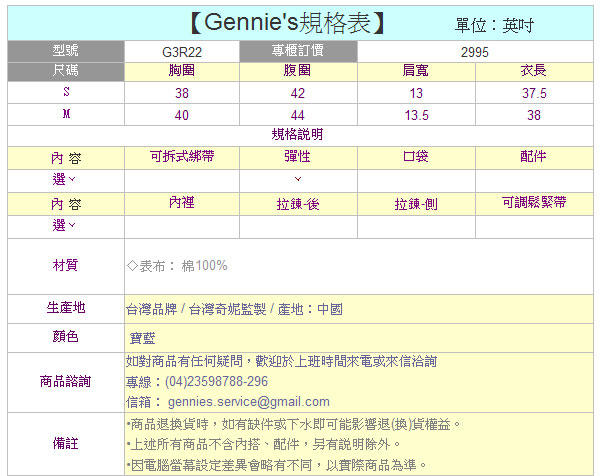This screenshot has height=476, width=600.
Task: Click the note about 商品退換貨時
Action: pyautogui.click(x=293, y=424)
